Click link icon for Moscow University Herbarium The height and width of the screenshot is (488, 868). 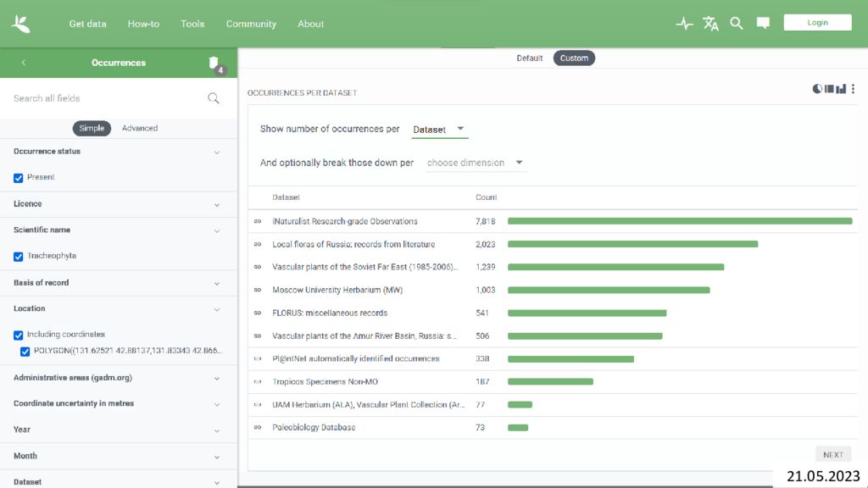pyautogui.click(x=258, y=290)
